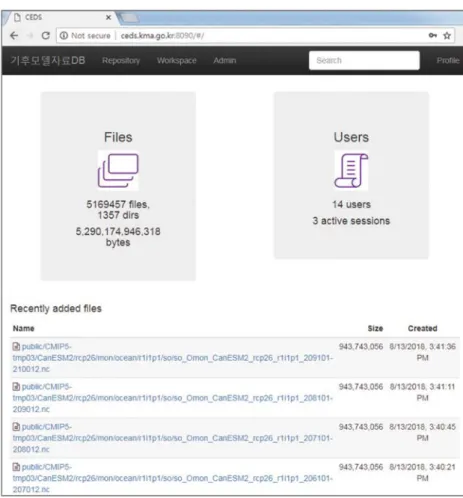463x498 pixels.
Task: Open the file link ending 209101-210012.nc
Action: tap(173, 358)
